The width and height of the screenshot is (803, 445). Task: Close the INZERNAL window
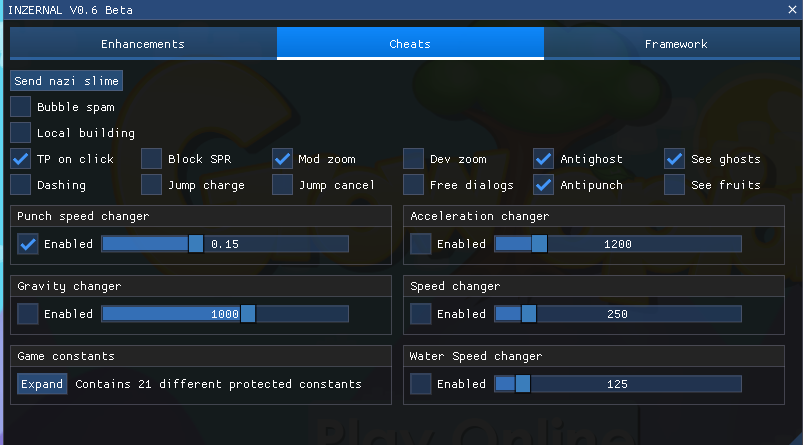pos(792,10)
